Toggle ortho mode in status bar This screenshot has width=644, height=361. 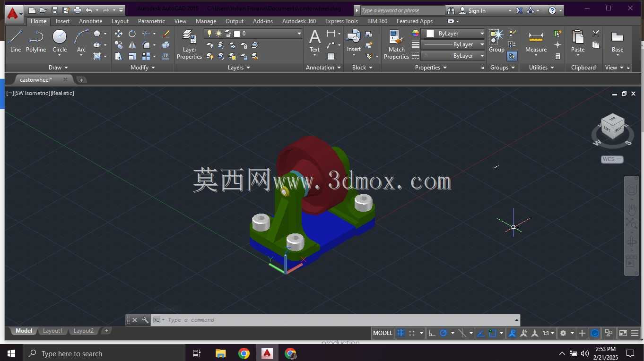tap(432, 333)
